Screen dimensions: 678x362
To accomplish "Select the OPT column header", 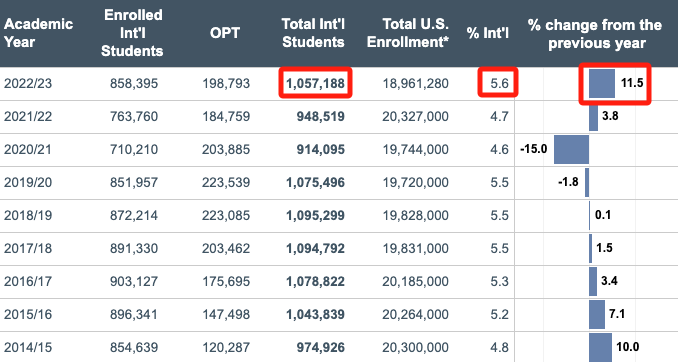I will click(x=225, y=33).
